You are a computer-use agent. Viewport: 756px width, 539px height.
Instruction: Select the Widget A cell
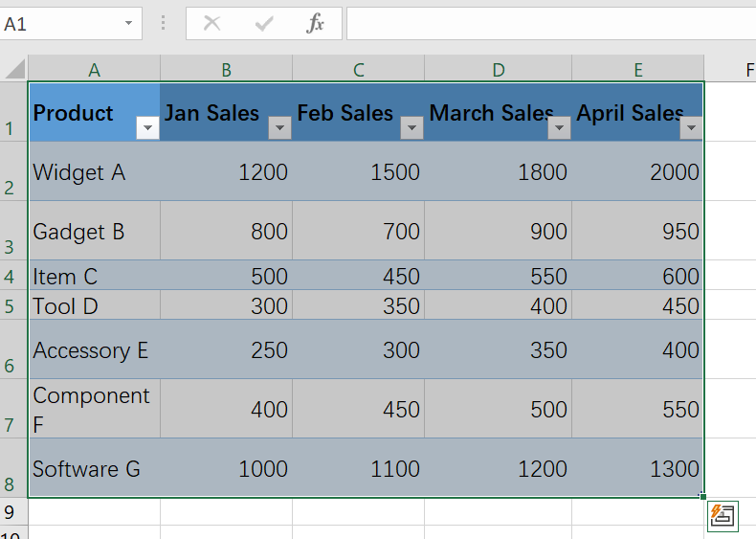95,171
